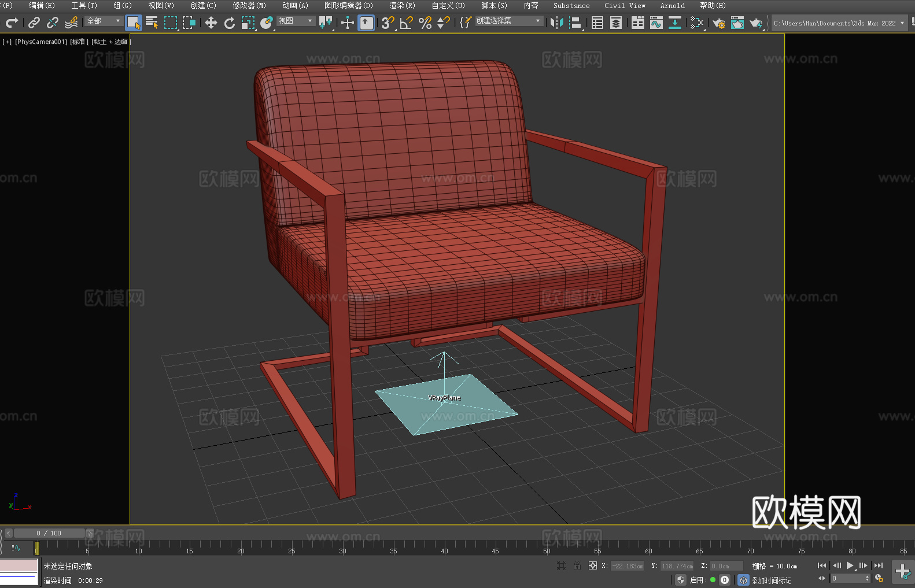Click the Select and Manipulate icon
This screenshot has height=588, width=915.
348,23
